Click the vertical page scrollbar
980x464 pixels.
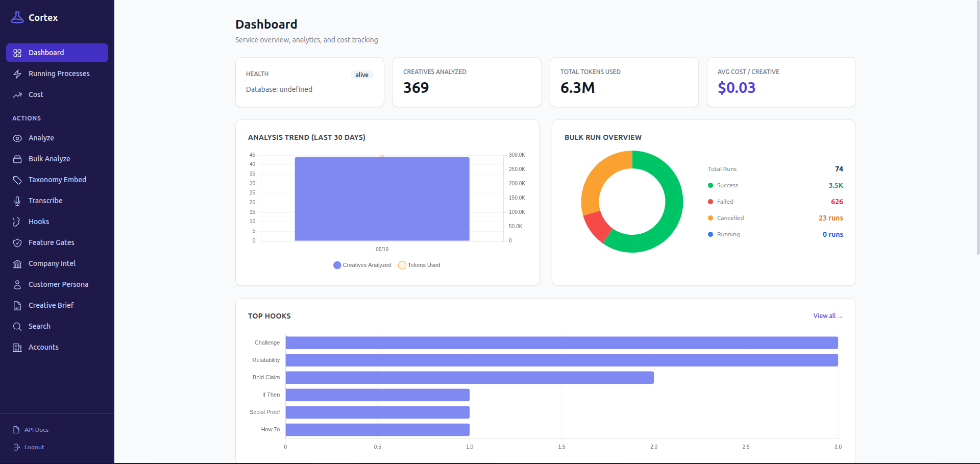click(x=977, y=128)
